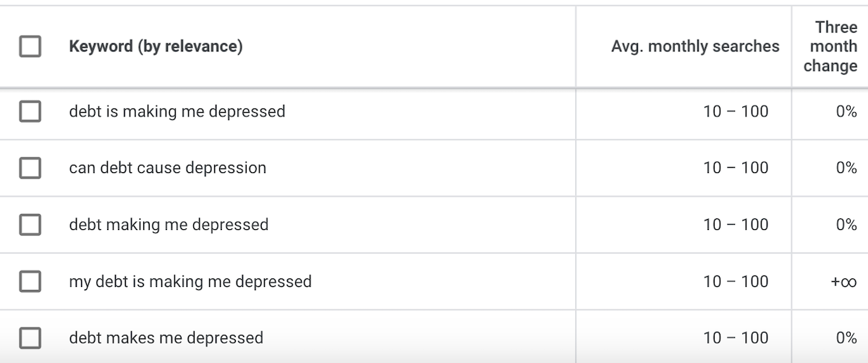Screen dimensions: 868x363
Task: Click search volume for "debt makes me depressed"
Action: pyautogui.click(x=736, y=338)
